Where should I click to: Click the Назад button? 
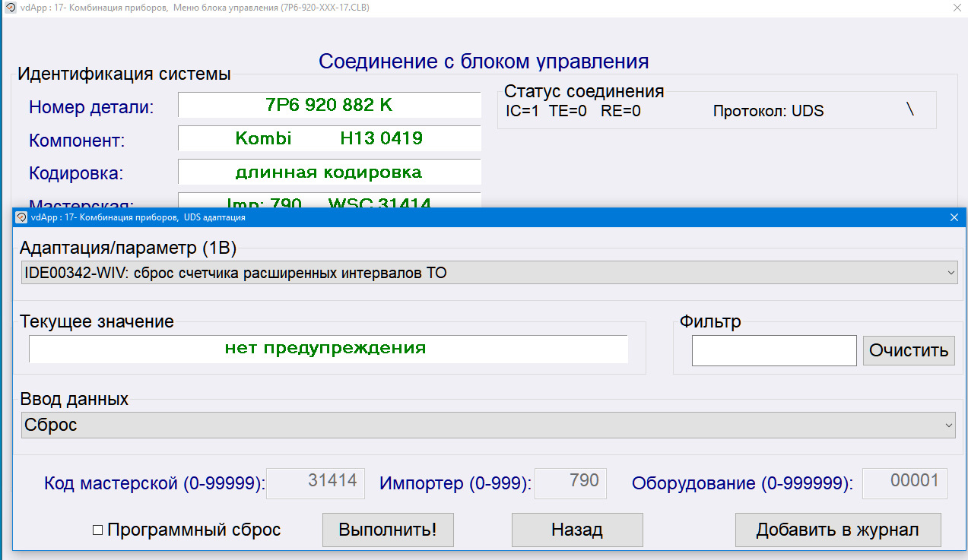[577, 530]
